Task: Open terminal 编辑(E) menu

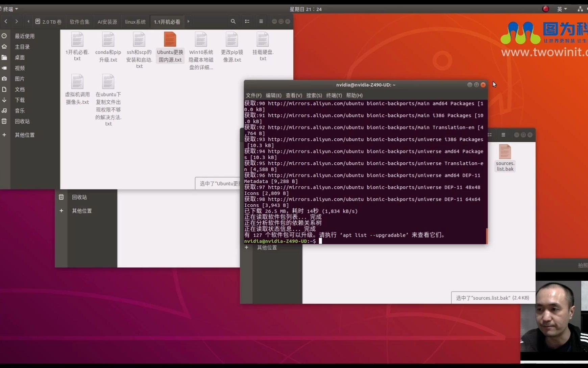Action: [x=273, y=95]
